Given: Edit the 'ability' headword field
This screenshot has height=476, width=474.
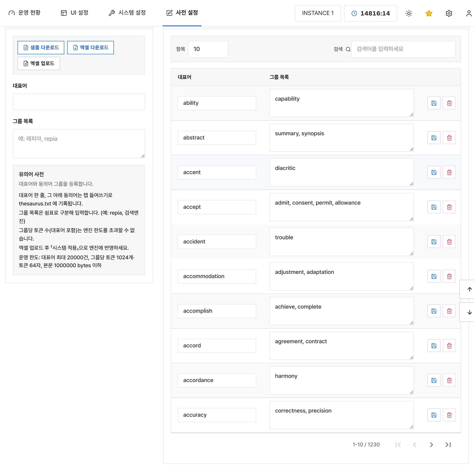Looking at the screenshot, I should pos(217,103).
